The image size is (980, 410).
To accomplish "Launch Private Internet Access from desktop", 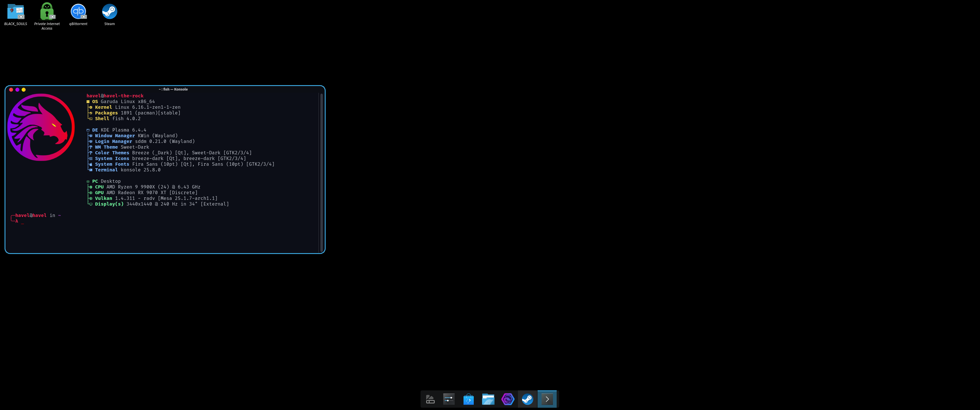I will (47, 12).
